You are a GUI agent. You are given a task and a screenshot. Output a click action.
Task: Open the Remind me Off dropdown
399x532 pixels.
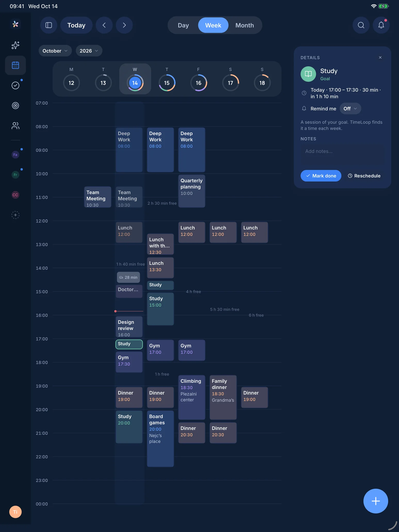pyautogui.click(x=350, y=109)
